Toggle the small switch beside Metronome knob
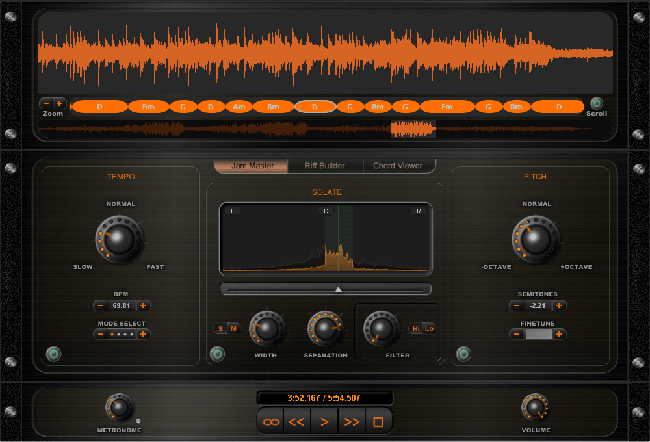Viewport: 650px width, 442px height. coord(138,421)
